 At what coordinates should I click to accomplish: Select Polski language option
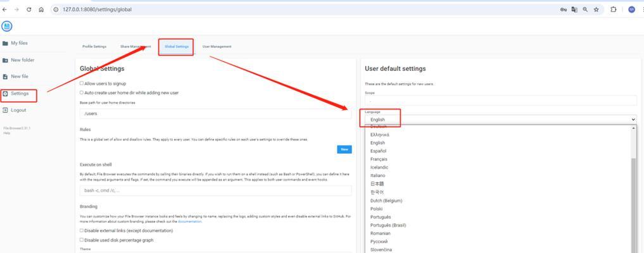click(x=498, y=209)
